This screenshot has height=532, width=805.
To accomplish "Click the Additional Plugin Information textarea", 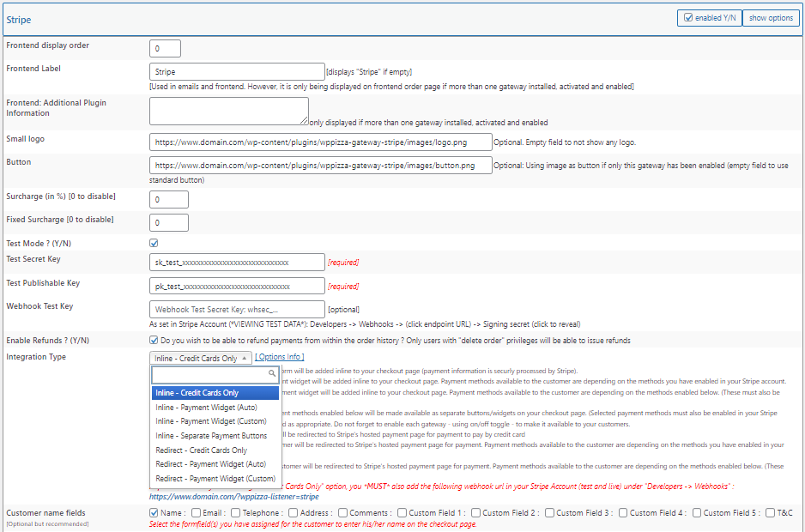I will point(229,111).
